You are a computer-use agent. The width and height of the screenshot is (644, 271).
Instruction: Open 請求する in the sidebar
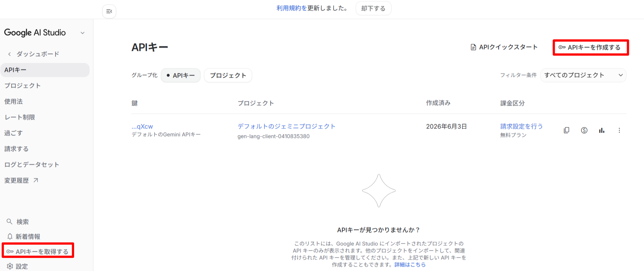pos(17,149)
